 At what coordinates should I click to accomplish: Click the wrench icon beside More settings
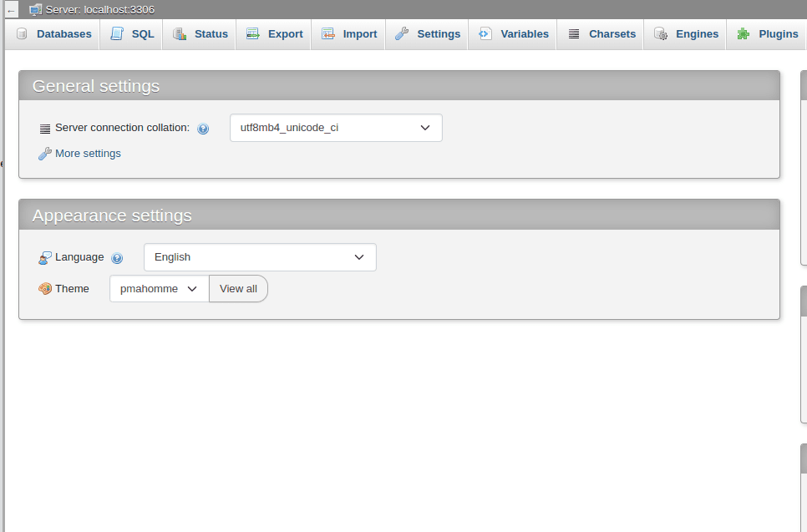tap(45, 154)
